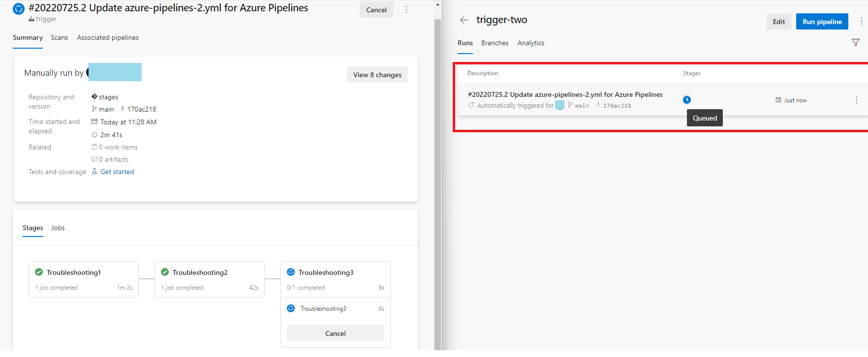Screen dimensions: 868x357
Task: Click the Queued clock status icon
Action: pos(687,100)
